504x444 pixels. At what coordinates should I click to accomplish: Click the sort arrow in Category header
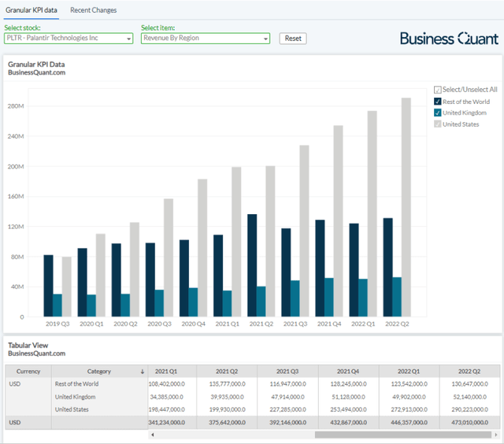[x=142, y=372]
